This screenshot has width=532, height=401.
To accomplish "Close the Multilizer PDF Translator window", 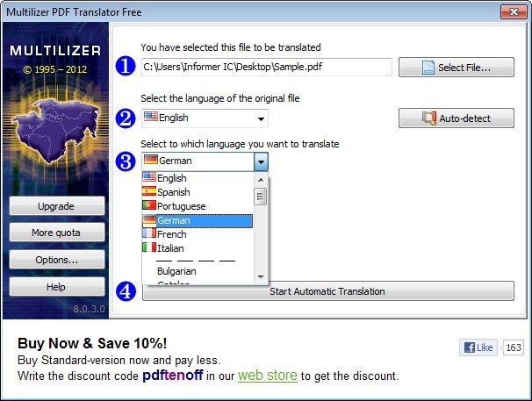I will click(514, 12).
